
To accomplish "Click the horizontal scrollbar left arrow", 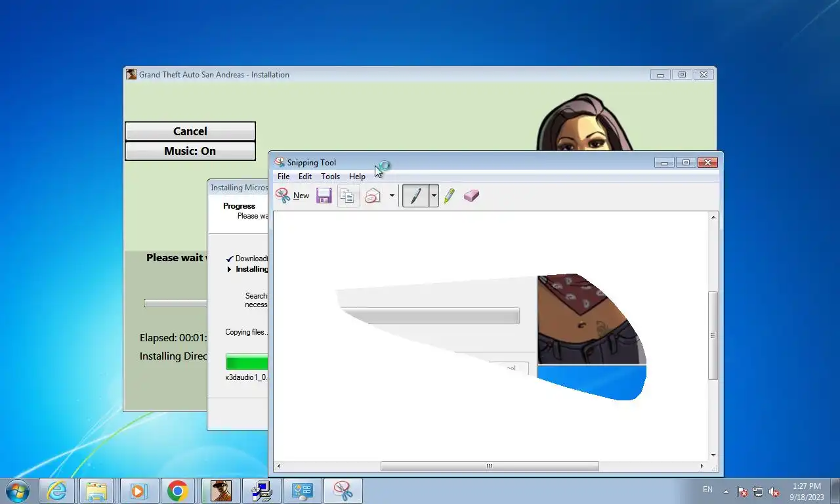I will click(x=279, y=466).
